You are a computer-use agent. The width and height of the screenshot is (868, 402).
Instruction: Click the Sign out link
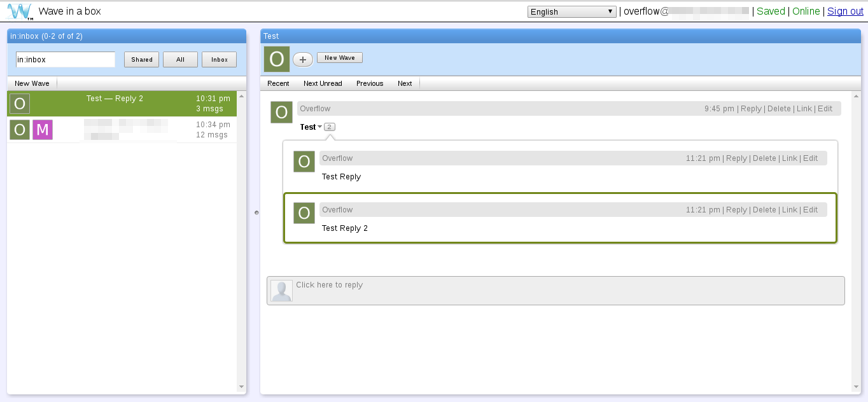click(845, 11)
